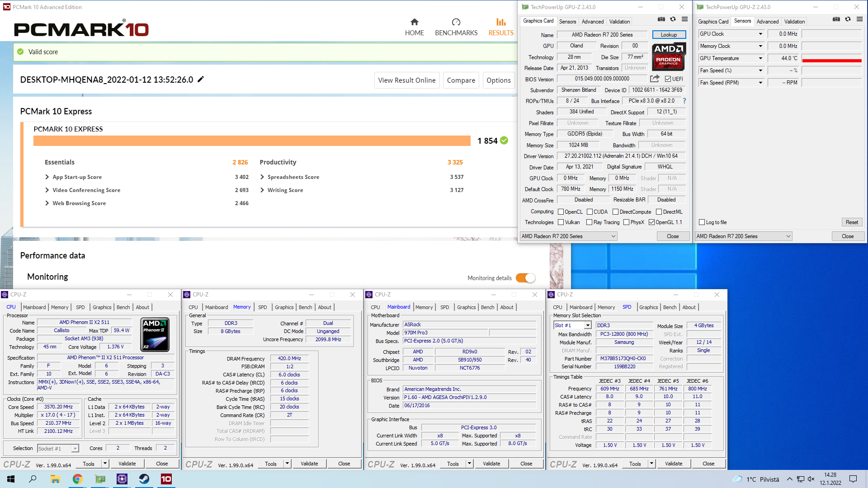The width and height of the screenshot is (868, 488).
Task: Open Options button
Action: click(x=499, y=80)
